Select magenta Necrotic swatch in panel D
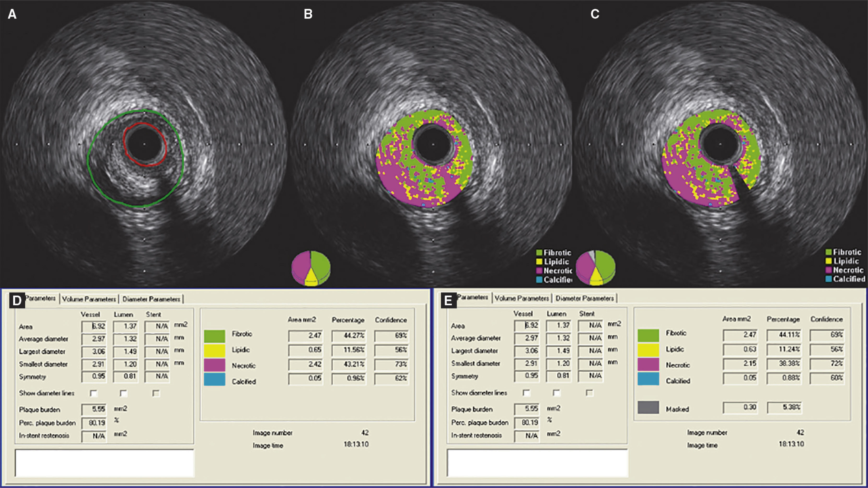Screen dimensions: 868x488 point(214,365)
